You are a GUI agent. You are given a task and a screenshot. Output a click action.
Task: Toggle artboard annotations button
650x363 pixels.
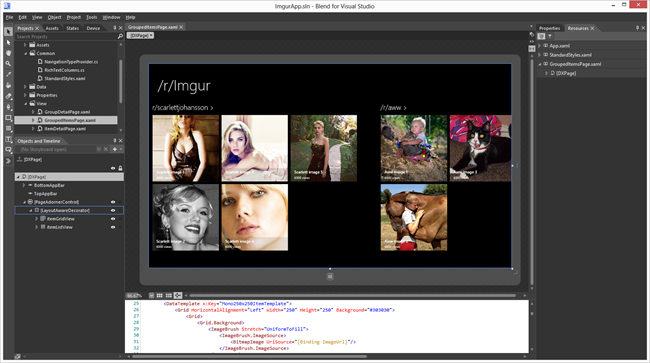(178, 295)
